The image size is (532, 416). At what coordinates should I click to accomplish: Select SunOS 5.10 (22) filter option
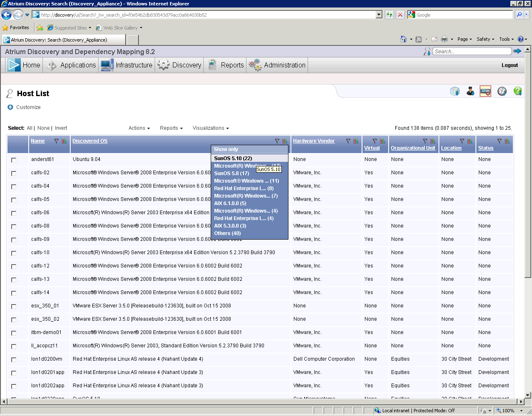[x=249, y=158]
